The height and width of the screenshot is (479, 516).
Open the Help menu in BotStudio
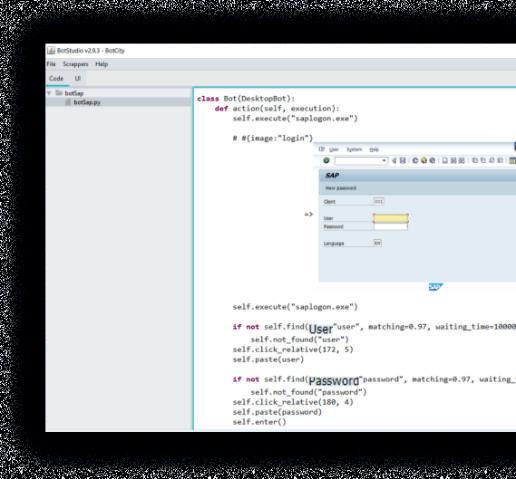101,64
